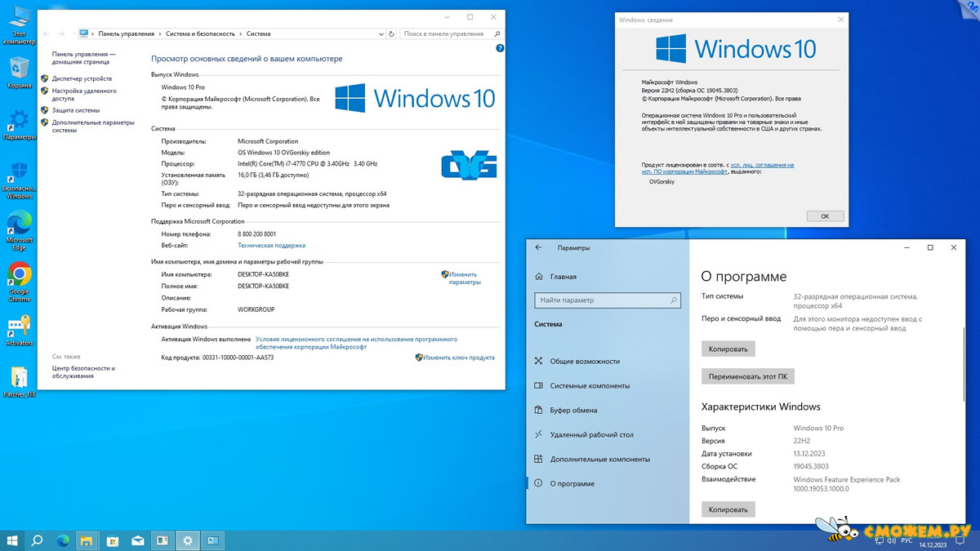The width and height of the screenshot is (980, 551).
Task: Click blue help question mark icon
Action: point(500,49)
